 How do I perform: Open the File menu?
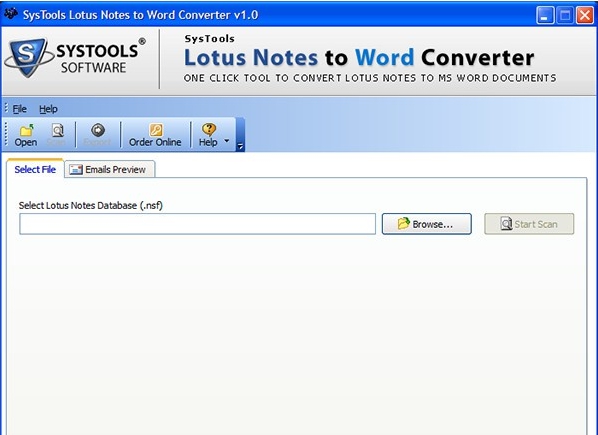point(19,109)
